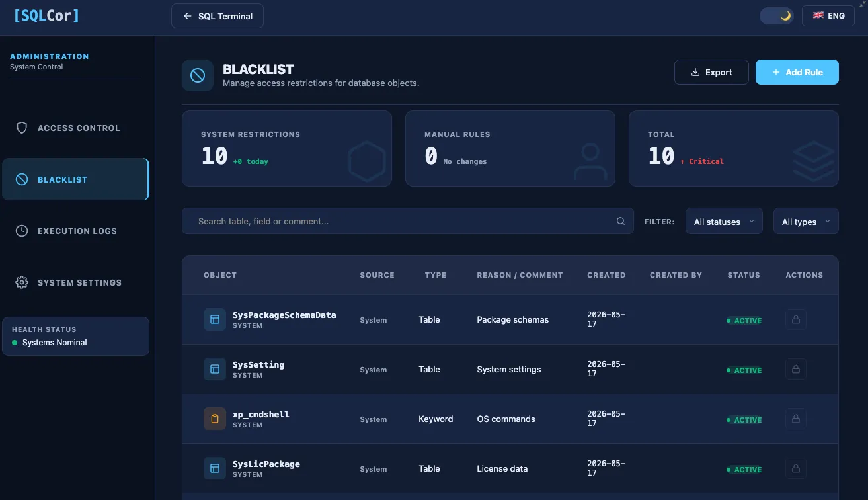Click the System Restrictions stat card
The height and width of the screenshot is (500, 868).
[287, 148]
